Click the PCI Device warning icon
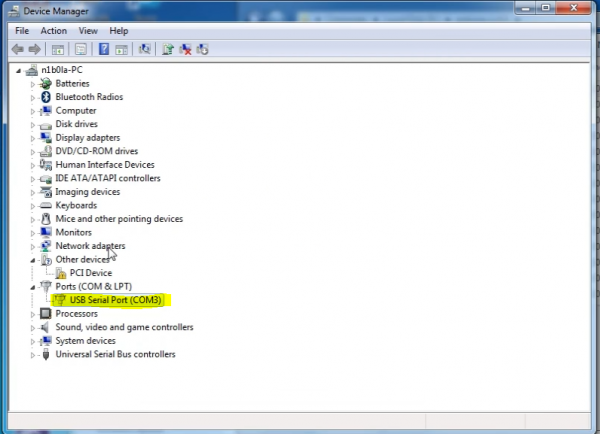 [60, 273]
